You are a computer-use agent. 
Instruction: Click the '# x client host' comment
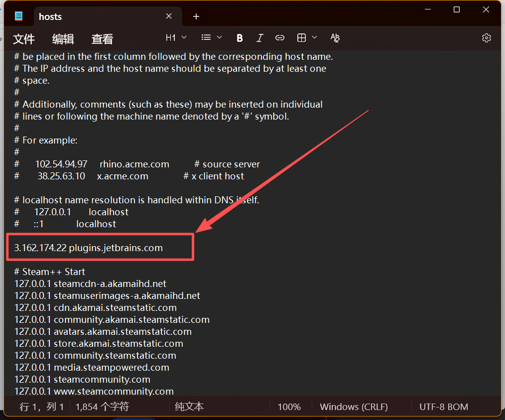[x=214, y=176]
